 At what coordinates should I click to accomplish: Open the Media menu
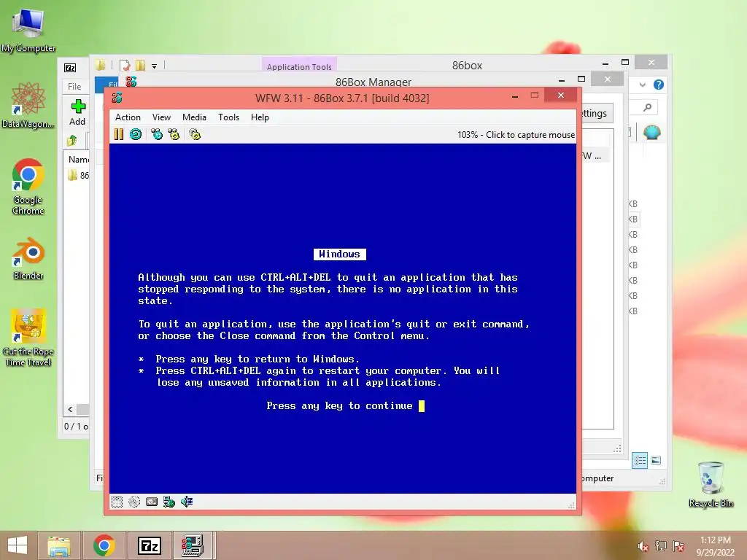click(x=194, y=117)
